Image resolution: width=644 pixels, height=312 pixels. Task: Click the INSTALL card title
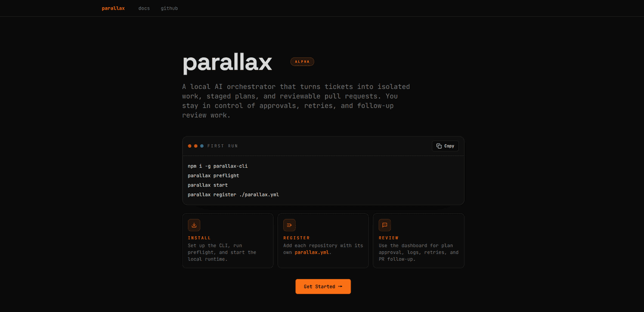(199, 238)
